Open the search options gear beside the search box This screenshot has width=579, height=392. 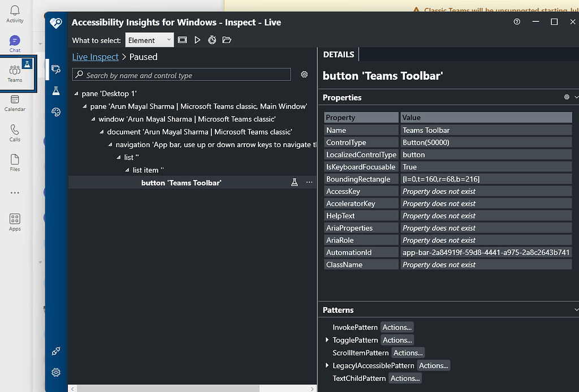pos(304,74)
